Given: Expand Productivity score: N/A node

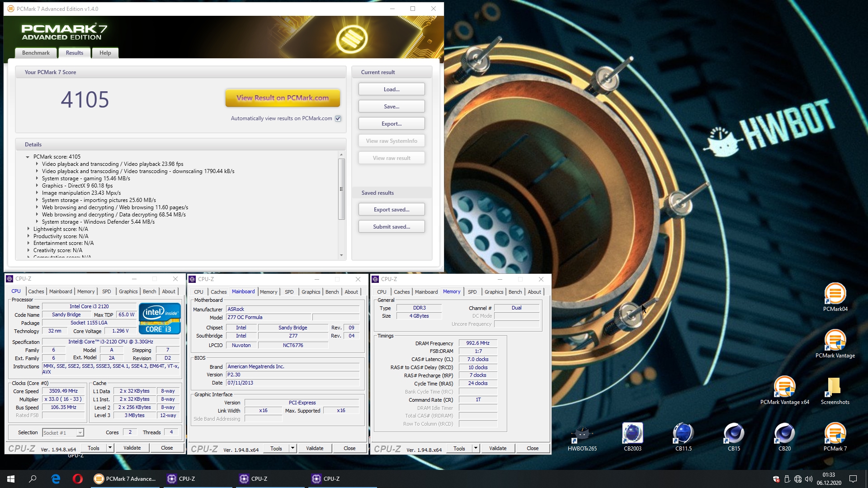Looking at the screenshot, I should [x=28, y=236].
